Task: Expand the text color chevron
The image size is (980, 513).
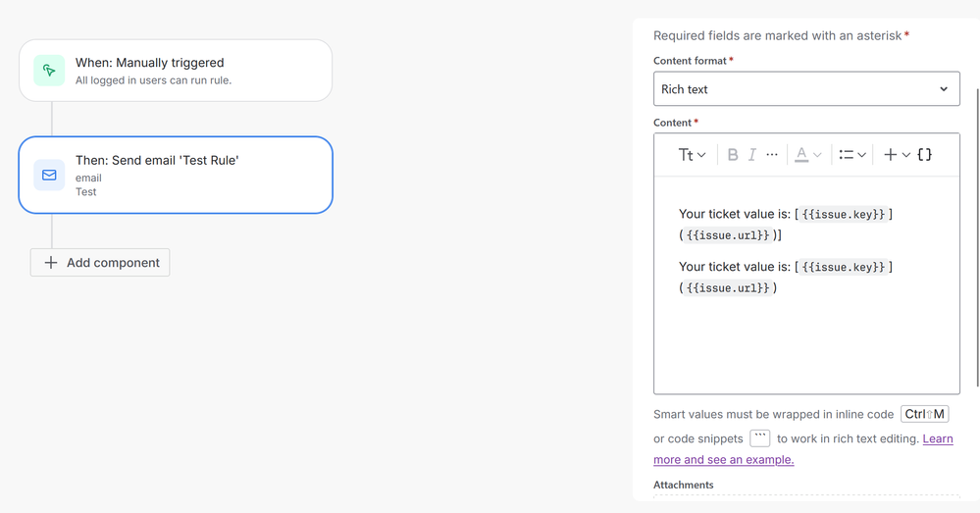Action: click(817, 155)
